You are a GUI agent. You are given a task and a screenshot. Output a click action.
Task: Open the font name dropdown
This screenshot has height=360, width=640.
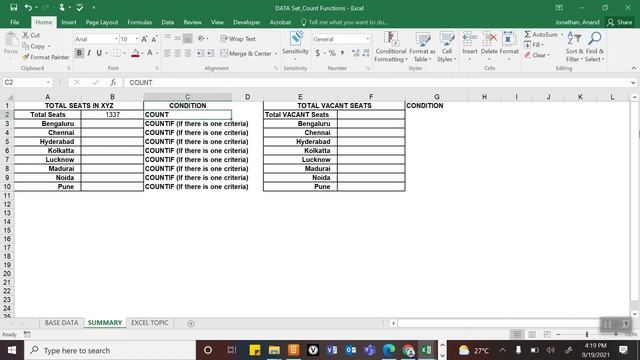[x=116, y=39]
